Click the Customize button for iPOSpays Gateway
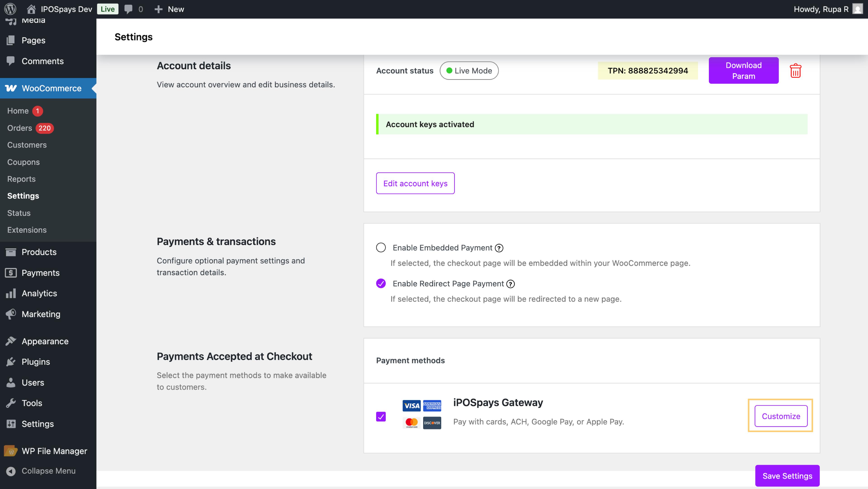 (x=781, y=416)
